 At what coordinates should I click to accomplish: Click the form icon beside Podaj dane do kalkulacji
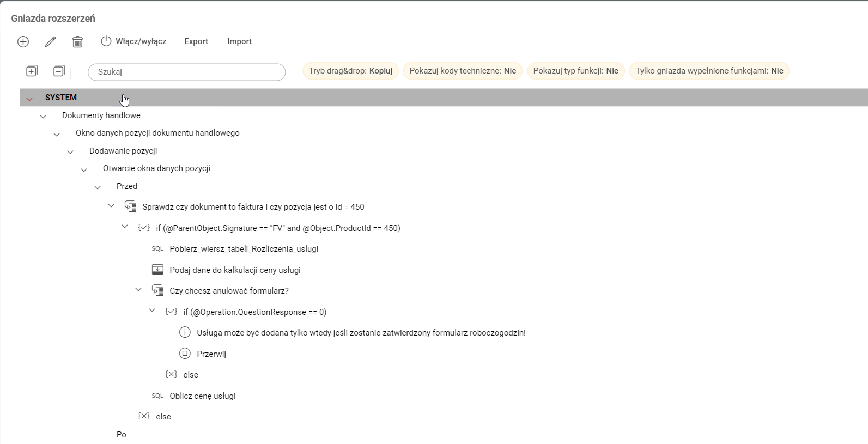coord(157,270)
